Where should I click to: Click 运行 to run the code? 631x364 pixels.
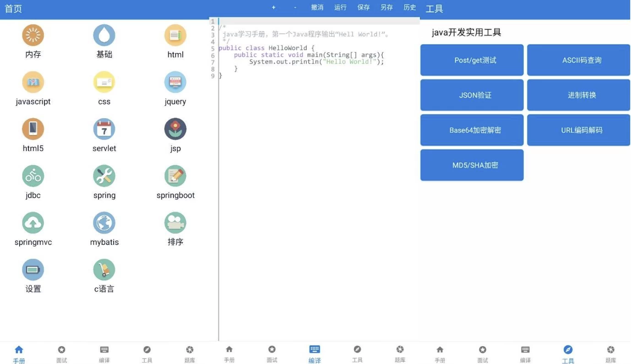tap(340, 7)
